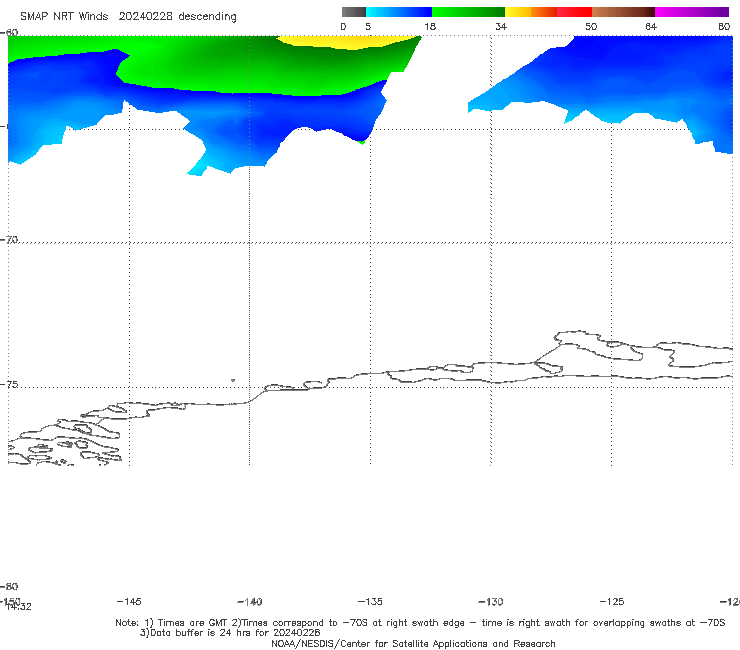The height and width of the screenshot is (650, 740).
Task: Click the gray 0-5 segment of the color bar
Action: pos(354,12)
